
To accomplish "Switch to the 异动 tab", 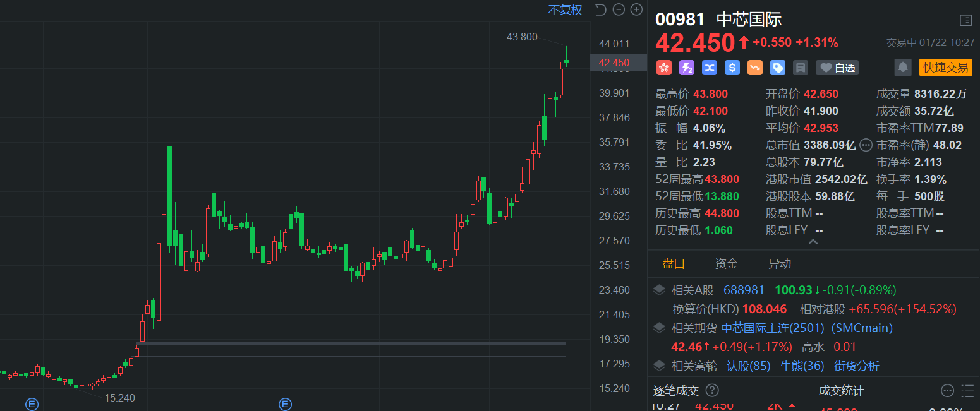I will (x=779, y=264).
